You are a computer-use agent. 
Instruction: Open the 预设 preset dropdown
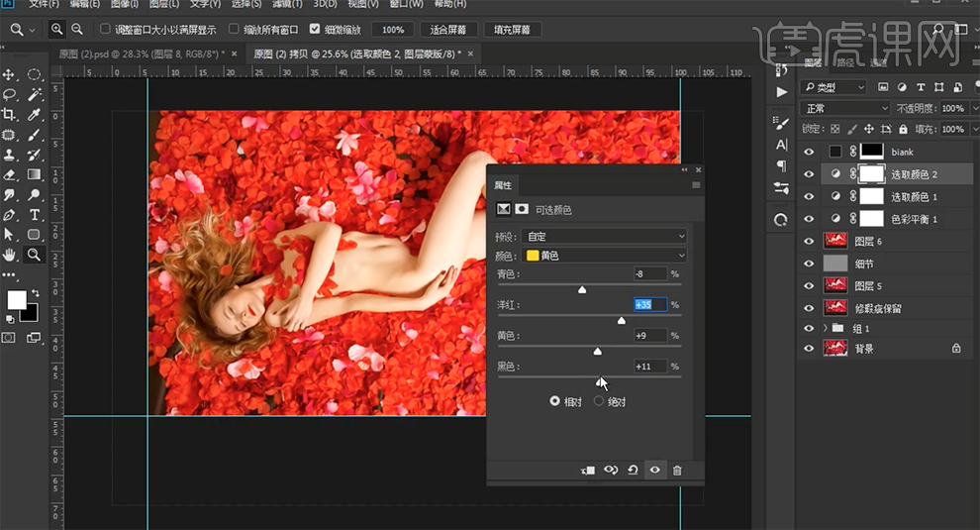point(605,237)
